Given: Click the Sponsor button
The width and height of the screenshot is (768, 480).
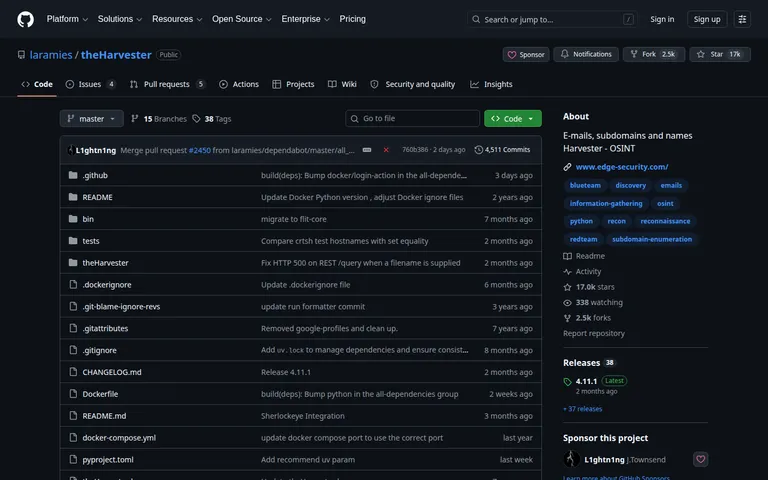Looking at the screenshot, I should point(526,54).
